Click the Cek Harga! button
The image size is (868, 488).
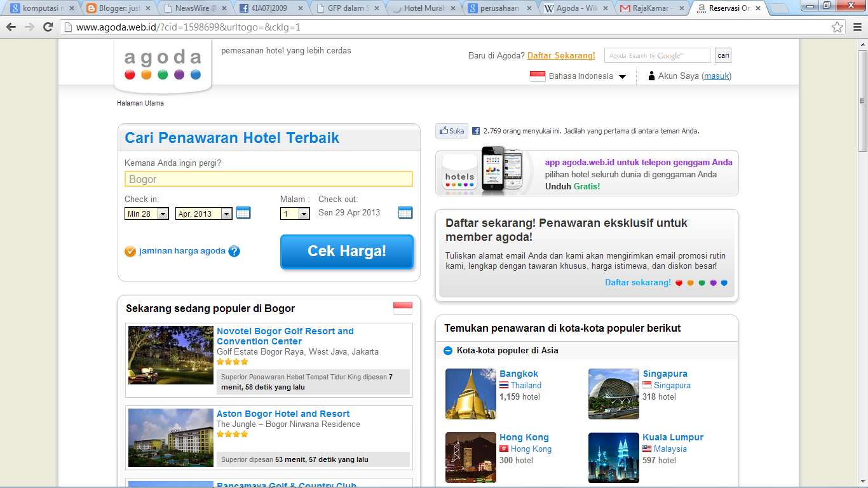pos(347,252)
